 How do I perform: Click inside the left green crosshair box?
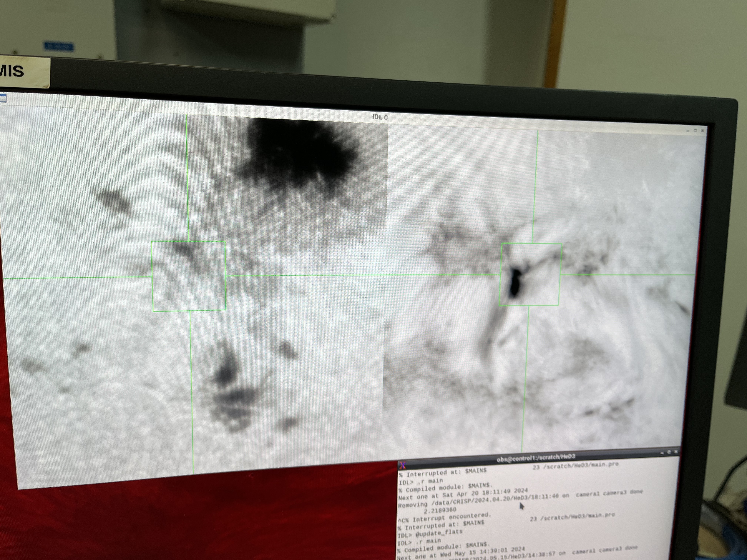pyautogui.click(x=189, y=276)
